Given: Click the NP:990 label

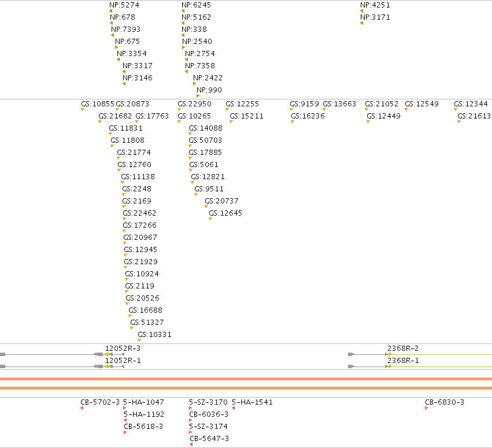Looking at the screenshot, I should pos(209,90).
